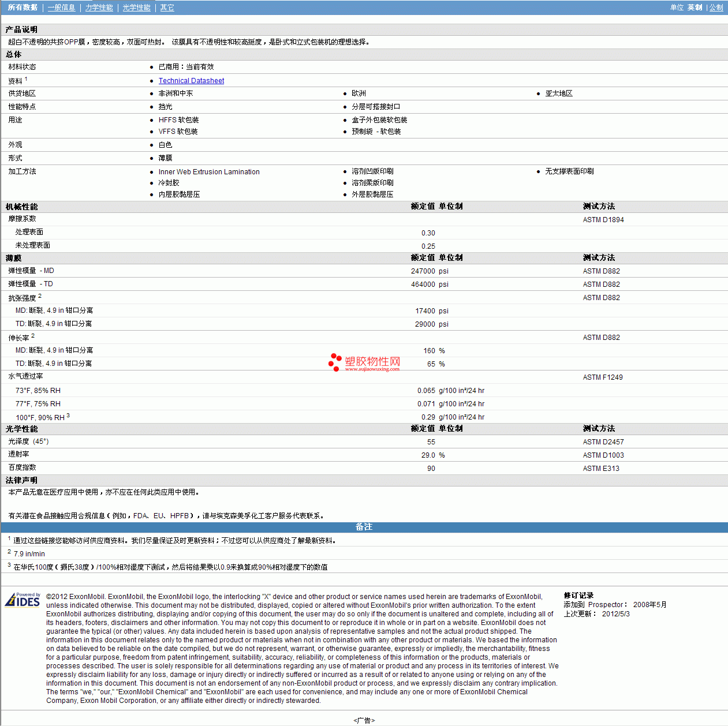Click footnote 3 superscript after 100°F, 90% RH
This screenshot has height=726, width=728.
pyautogui.click(x=68, y=416)
